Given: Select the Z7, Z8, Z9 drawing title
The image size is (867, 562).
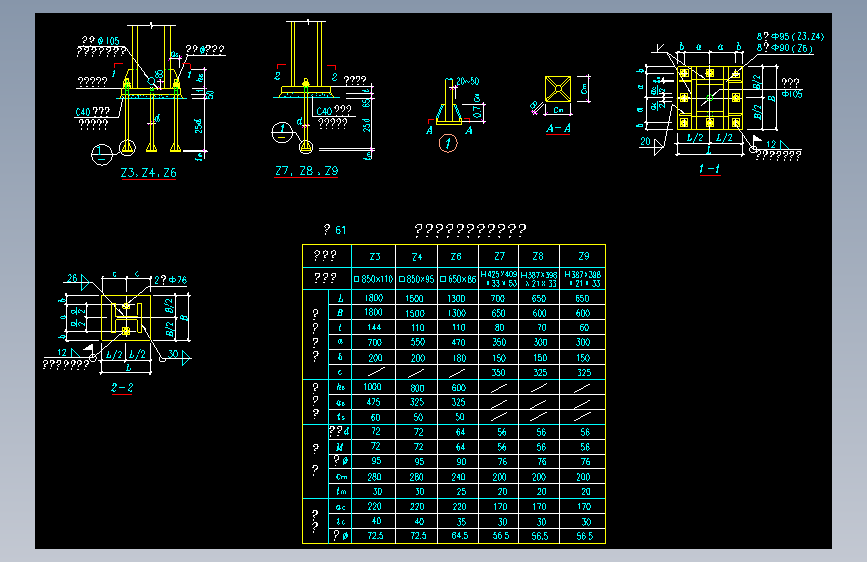Looking at the screenshot, I should (306, 171).
